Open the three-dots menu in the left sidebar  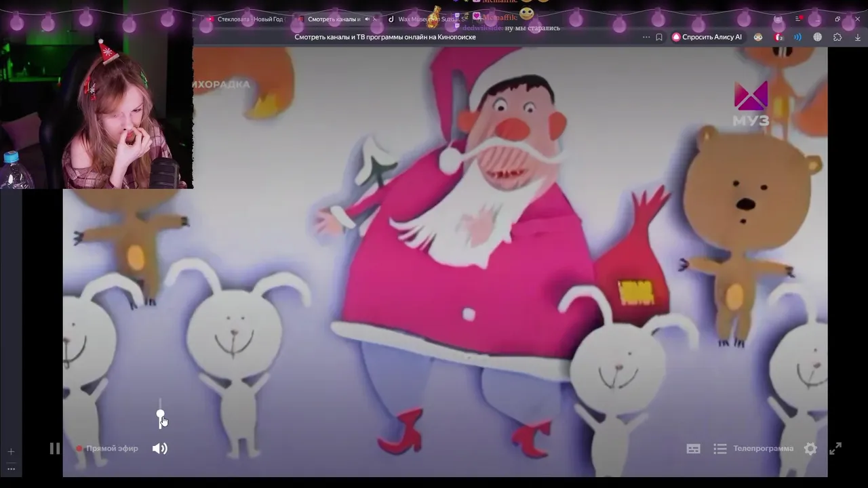[10, 468]
